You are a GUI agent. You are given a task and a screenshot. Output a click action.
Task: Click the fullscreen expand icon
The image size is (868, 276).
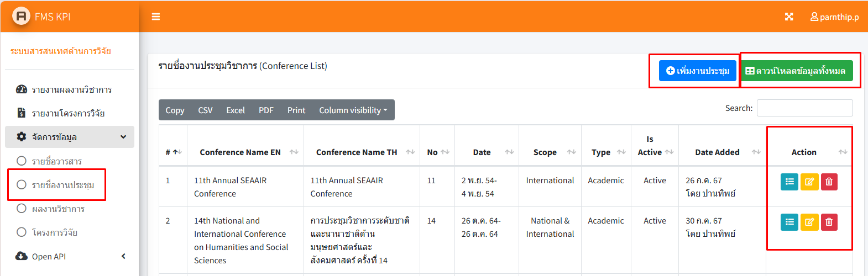[x=789, y=17]
